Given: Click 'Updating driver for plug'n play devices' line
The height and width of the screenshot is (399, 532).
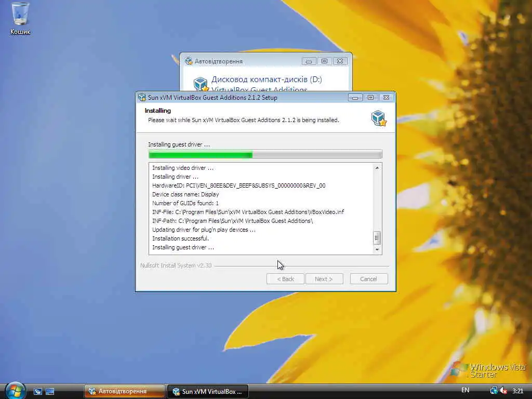Looking at the screenshot, I should point(204,230).
